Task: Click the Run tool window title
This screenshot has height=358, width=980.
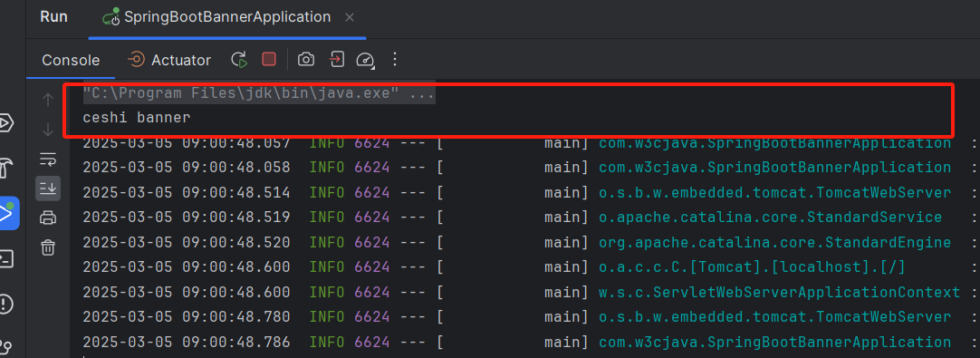Action: pos(53,17)
